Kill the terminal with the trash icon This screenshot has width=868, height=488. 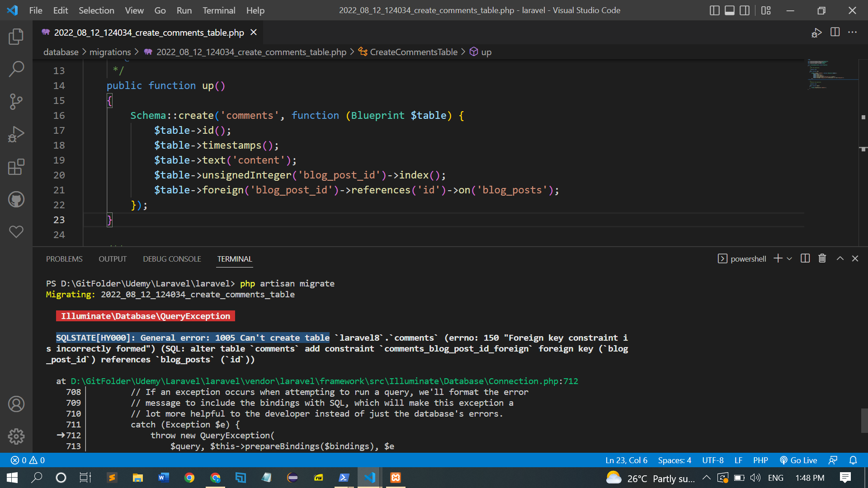pyautogui.click(x=822, y=258)
